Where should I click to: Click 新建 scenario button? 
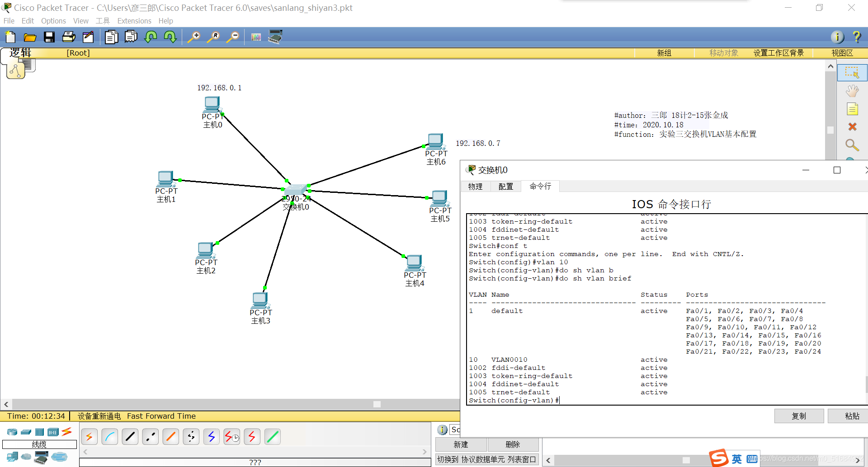461,444
